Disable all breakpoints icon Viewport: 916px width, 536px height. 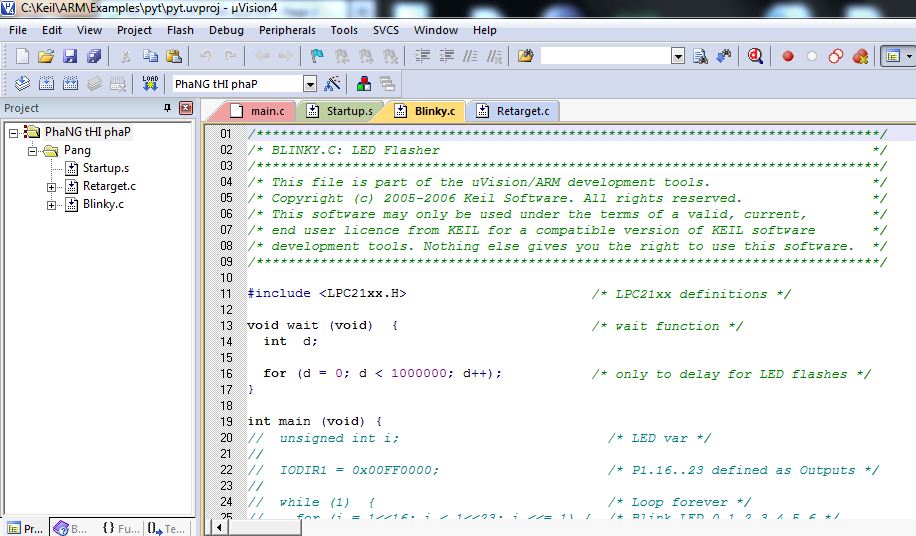point(836,57)
